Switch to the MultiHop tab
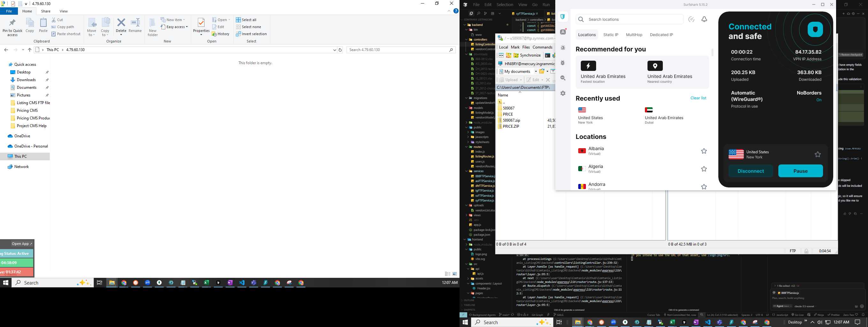 pyautogui.click(x=634, y=35)
